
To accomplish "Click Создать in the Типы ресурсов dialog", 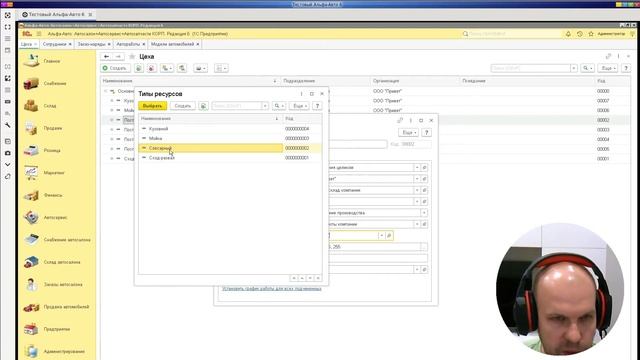I will click(183, 106).
